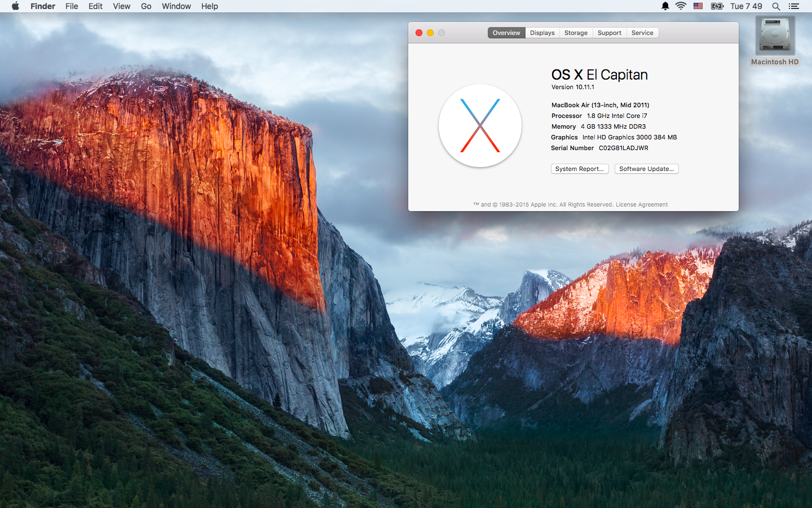Open Spotlight search magnifier
The image size is (812, 508).
(x=776, y=6)
